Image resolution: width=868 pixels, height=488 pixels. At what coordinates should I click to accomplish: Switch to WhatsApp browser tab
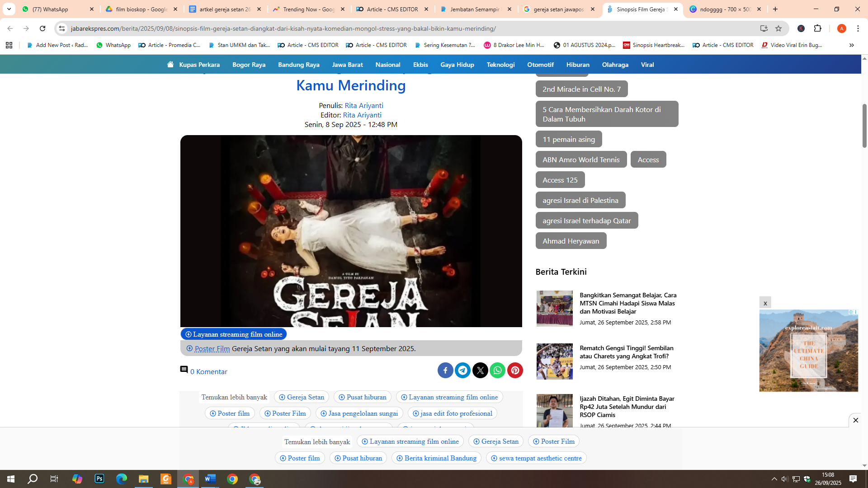click(x=58, y=9)
